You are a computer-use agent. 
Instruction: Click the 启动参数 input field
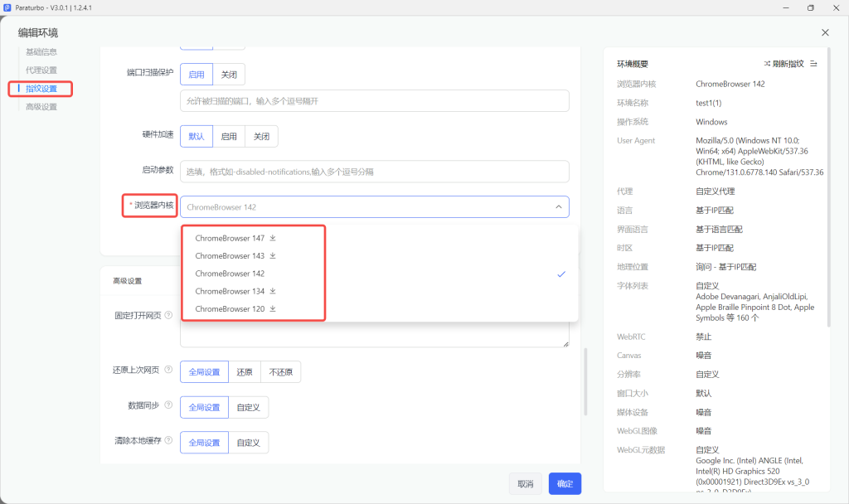click(375, 172)
